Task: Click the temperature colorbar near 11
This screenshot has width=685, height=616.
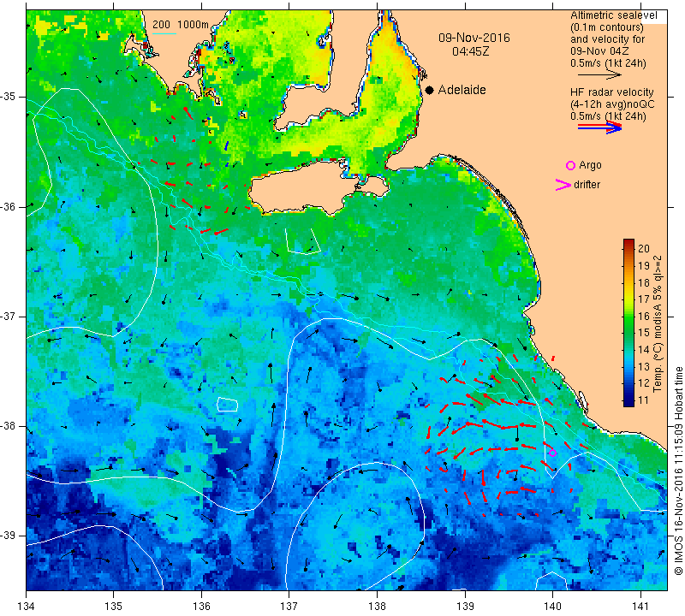Action: tap(628, 402)
